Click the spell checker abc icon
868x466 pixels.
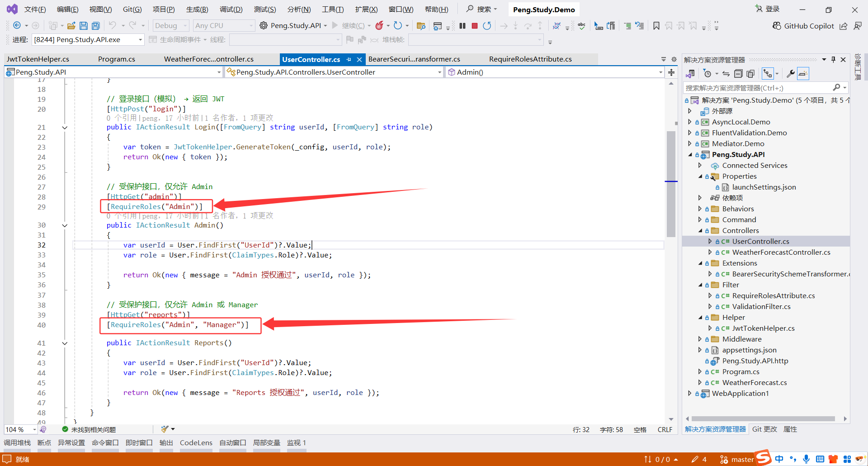[x=581, y=26]
